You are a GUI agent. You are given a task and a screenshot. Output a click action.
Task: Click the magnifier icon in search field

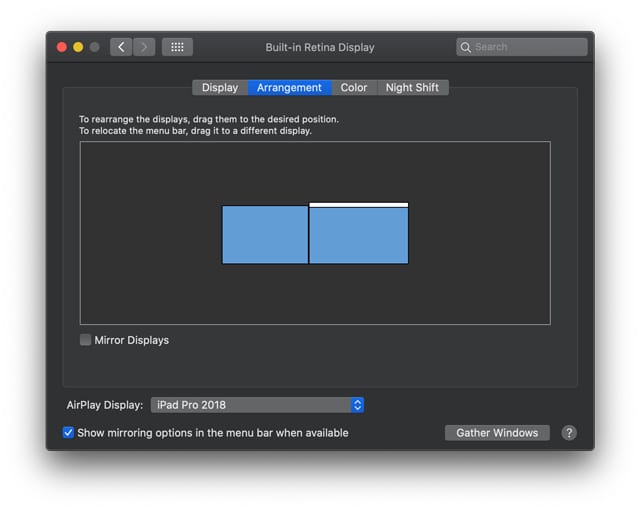(x=465, y=47)
